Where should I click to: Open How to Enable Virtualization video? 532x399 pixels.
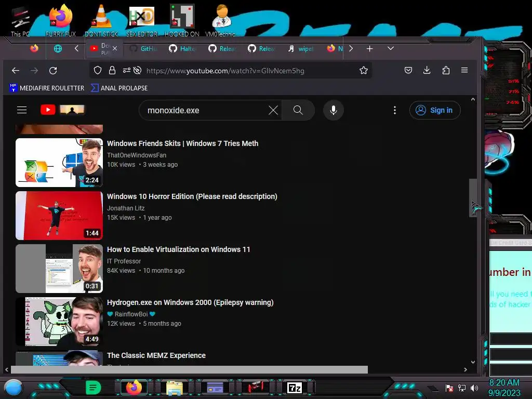(179, 249)
